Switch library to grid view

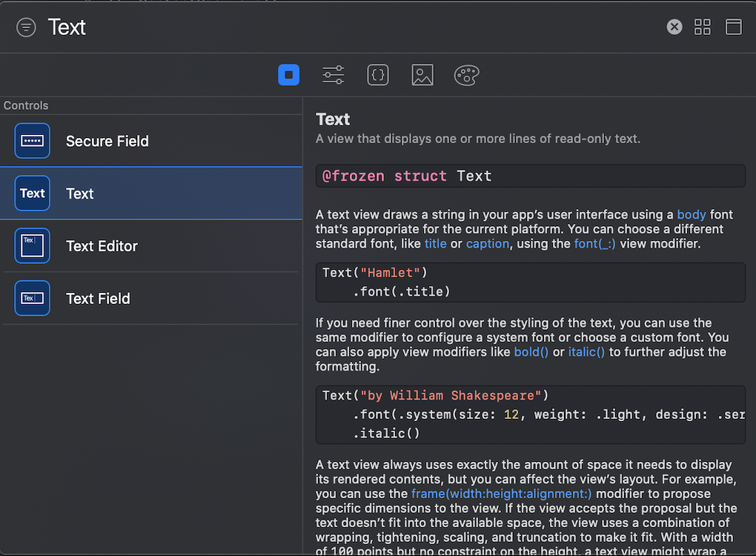point(702,27)
